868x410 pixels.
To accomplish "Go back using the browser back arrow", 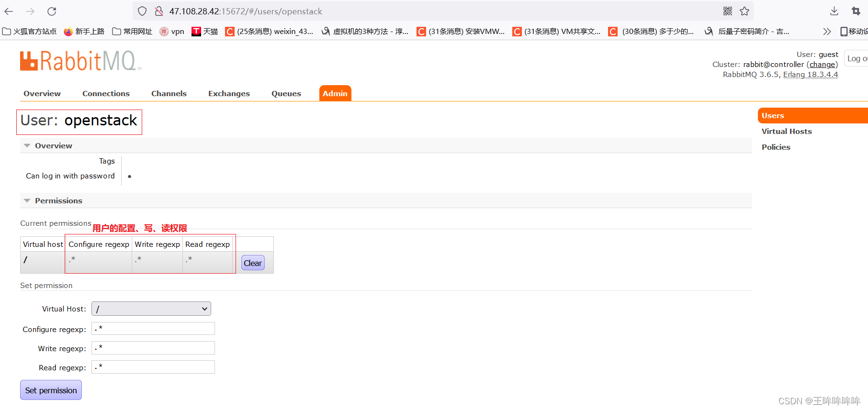I will point(9,11).
